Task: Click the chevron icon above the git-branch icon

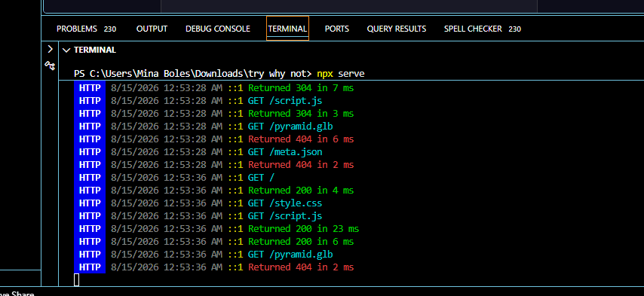Action: (50, 49)
